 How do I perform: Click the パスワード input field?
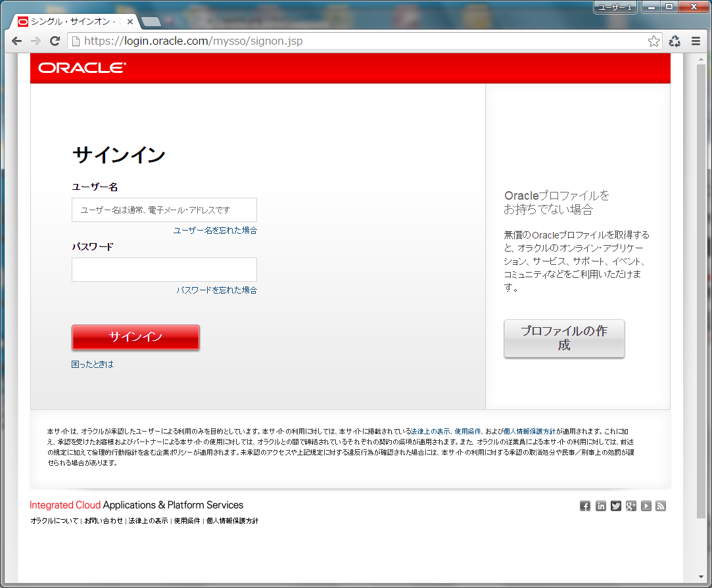click(164, 270)
